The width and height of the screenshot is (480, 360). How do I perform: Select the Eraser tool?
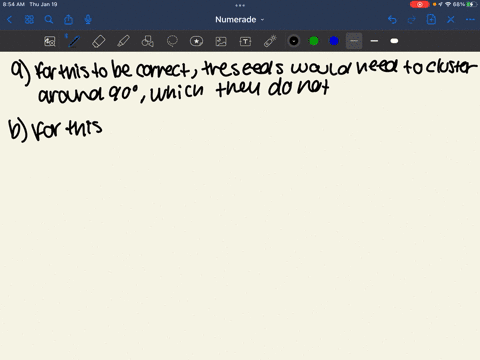[99, 41]
